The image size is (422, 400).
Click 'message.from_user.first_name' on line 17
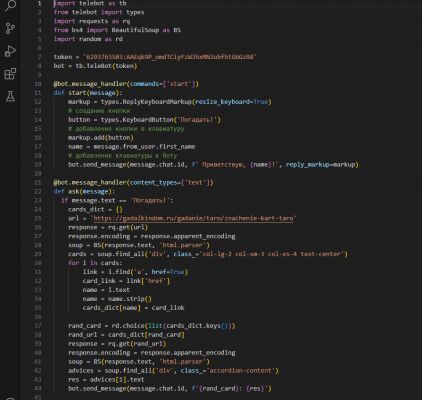(144, 147)
